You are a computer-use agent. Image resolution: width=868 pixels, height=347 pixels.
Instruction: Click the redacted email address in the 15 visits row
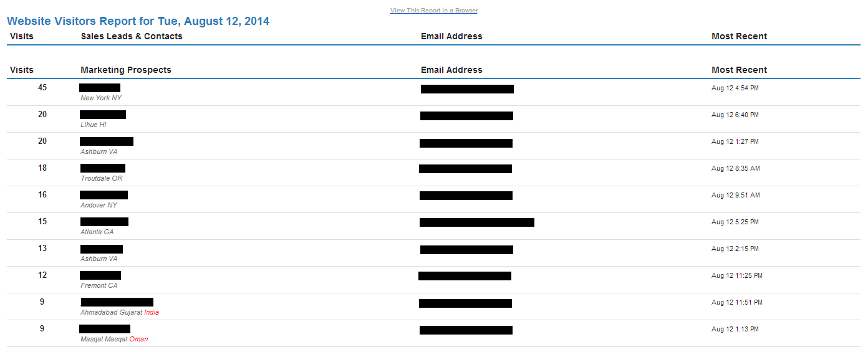tap(477, 222)
